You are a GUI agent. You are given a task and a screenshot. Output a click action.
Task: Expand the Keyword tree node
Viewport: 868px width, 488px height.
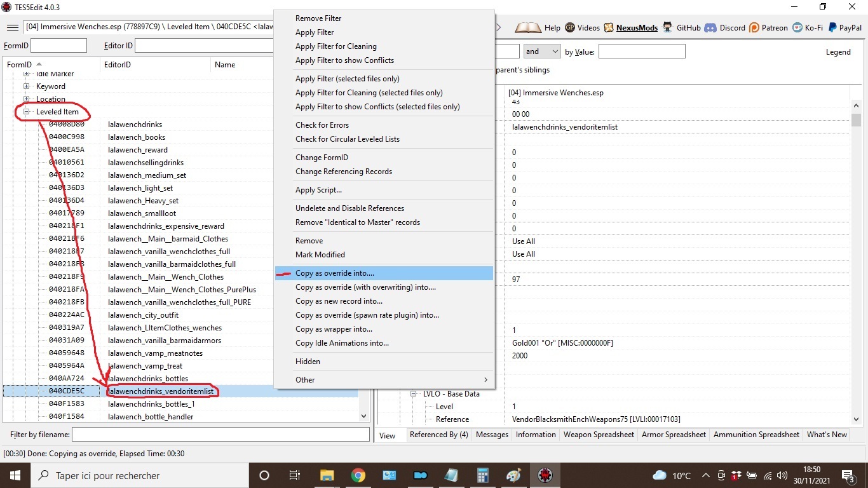[27, 86]
